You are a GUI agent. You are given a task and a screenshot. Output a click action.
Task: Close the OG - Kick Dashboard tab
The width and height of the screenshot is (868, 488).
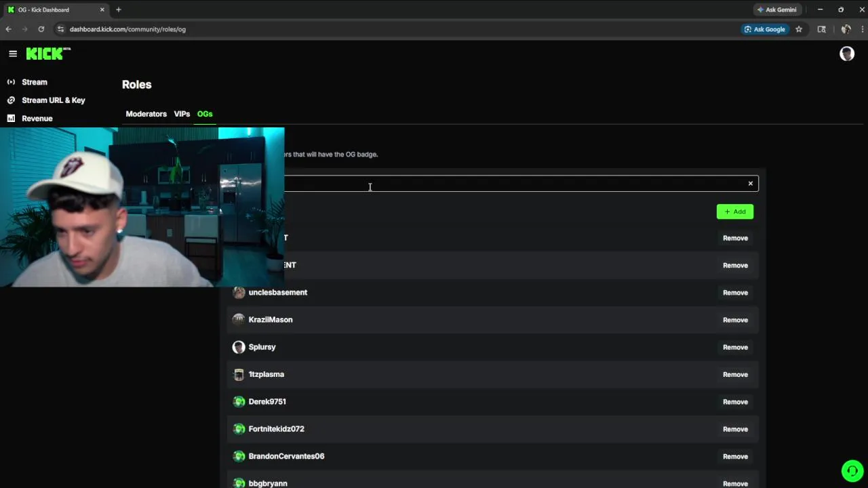coord(102,9)
